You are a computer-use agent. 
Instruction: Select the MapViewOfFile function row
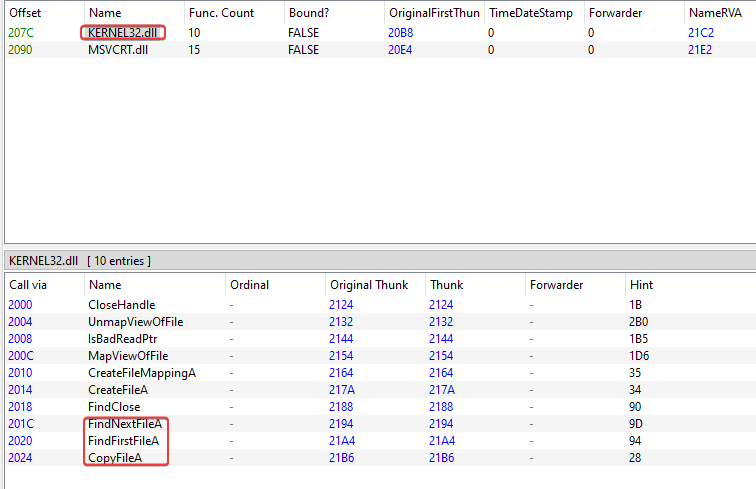point(380,356)
